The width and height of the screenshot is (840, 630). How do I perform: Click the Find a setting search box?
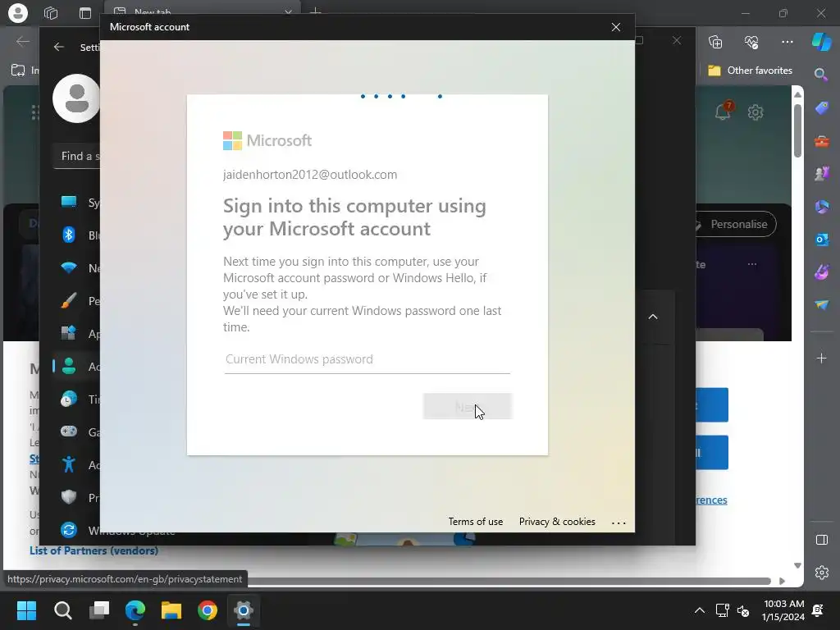[x=77, y=157]
